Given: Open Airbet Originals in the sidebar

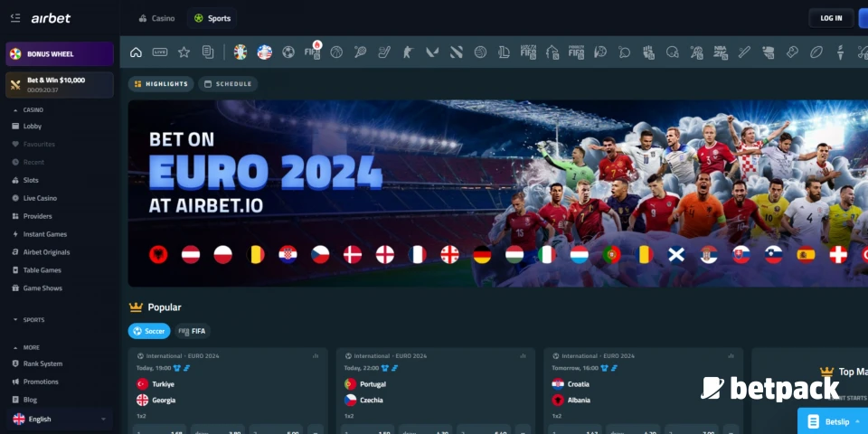Looking at the screenshot, I should pos(41,252).
